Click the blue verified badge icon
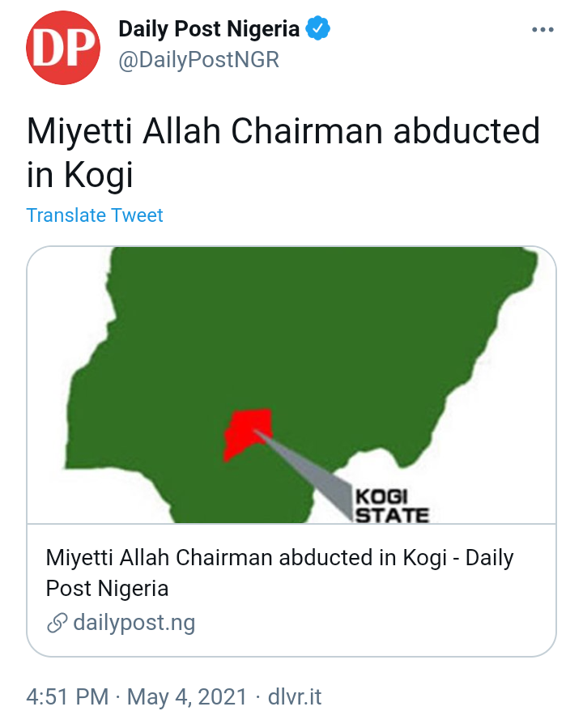The width and height of the screenshot is (583, 728). tap(318, 28)
